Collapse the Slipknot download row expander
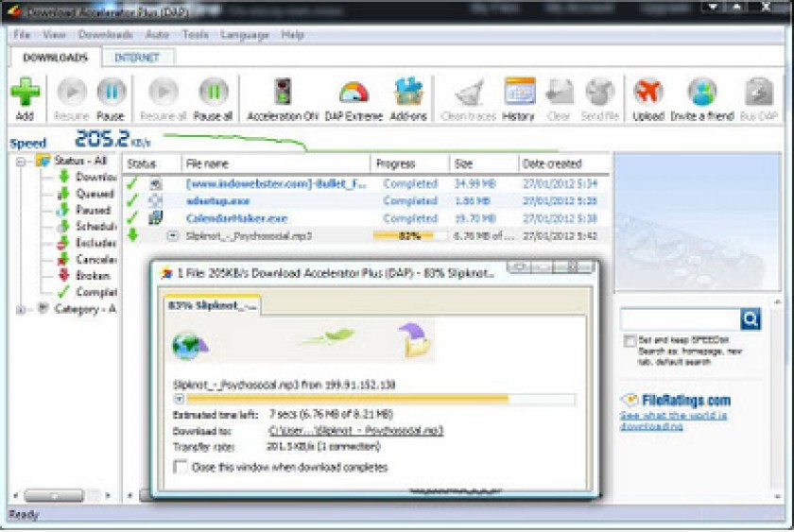 [173, 236]
